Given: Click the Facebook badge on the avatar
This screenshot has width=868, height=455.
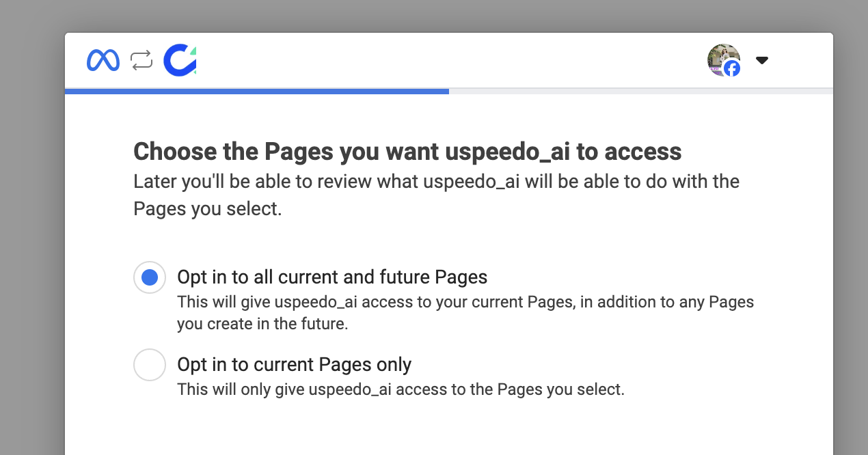Looking at the screenshot, I should [732, 68].
